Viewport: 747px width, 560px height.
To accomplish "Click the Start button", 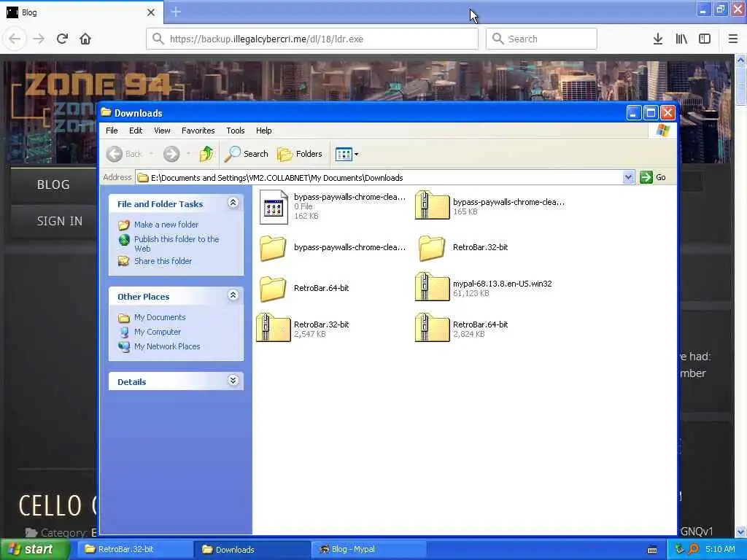I will tap(34, 550).
